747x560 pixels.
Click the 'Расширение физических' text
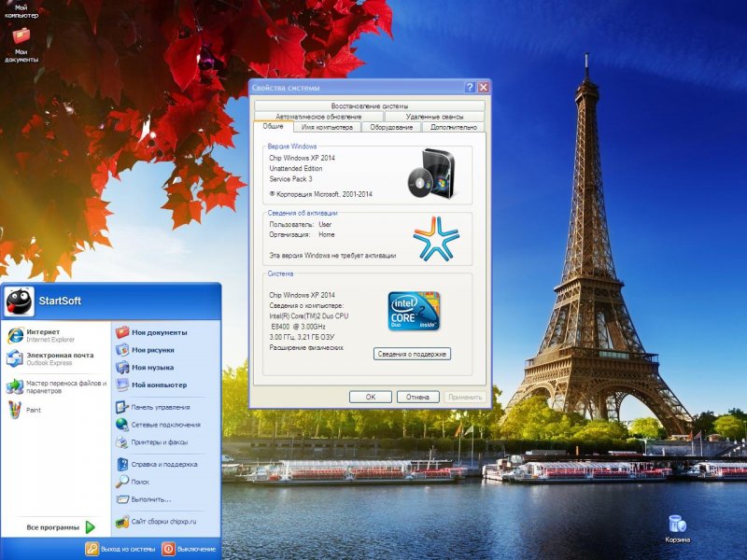click(306, 347)
